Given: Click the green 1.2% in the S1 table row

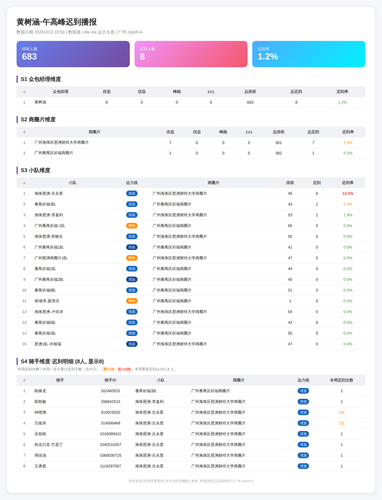Looking at the screenshot, I should 342,102.
